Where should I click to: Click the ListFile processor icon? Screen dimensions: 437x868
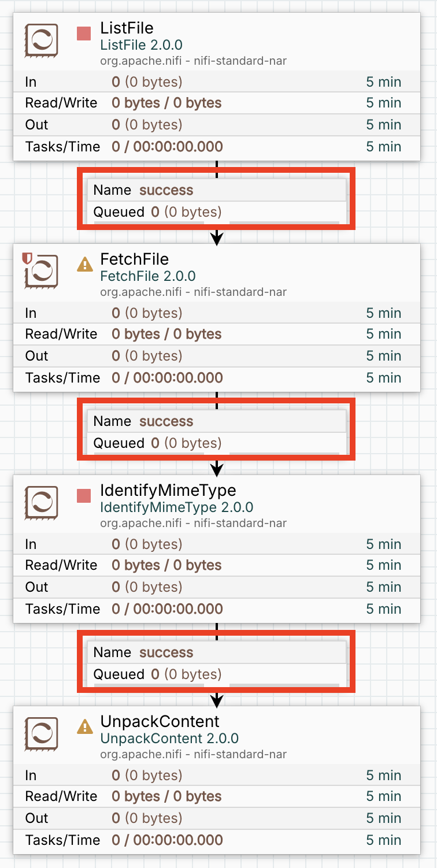coord(41,40)
